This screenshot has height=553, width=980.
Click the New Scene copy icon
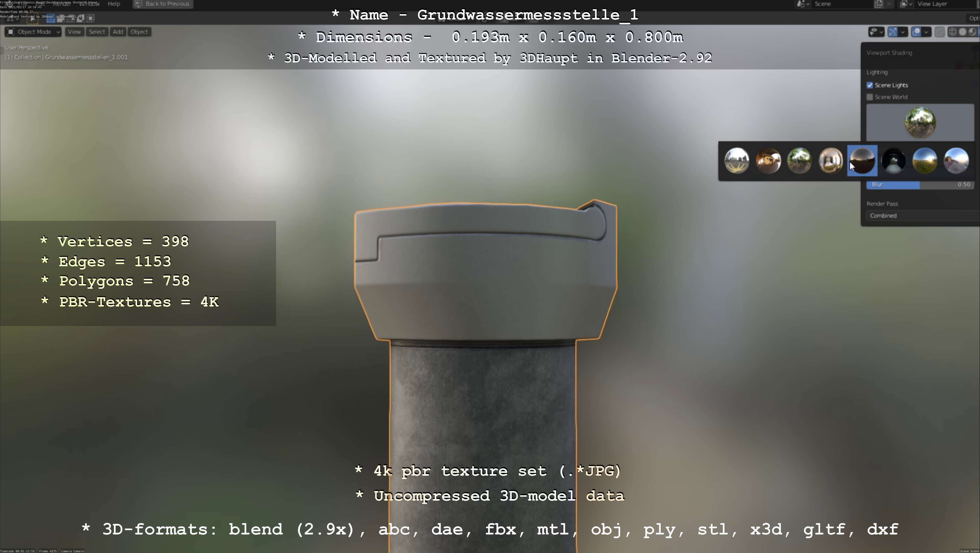(x=878, y=4)
